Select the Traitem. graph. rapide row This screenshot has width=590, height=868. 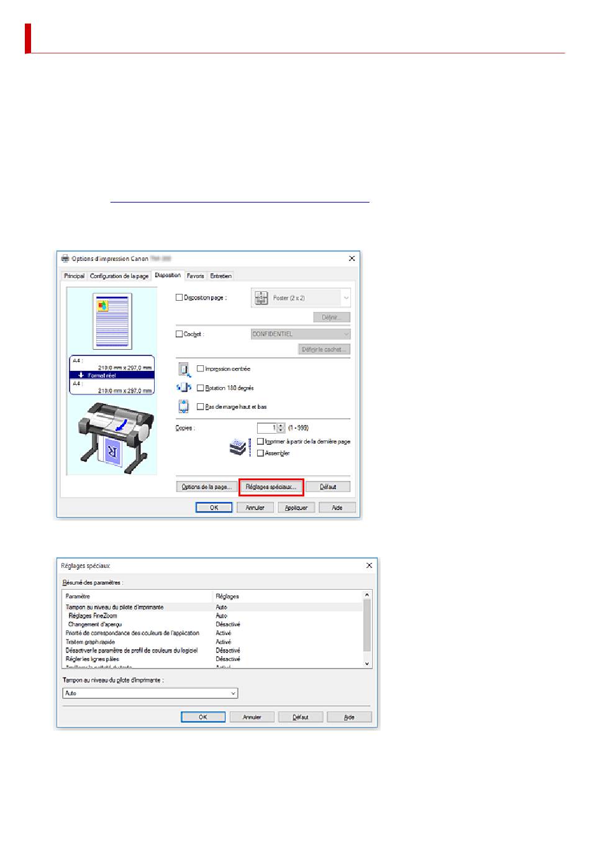tap(212, 642)
